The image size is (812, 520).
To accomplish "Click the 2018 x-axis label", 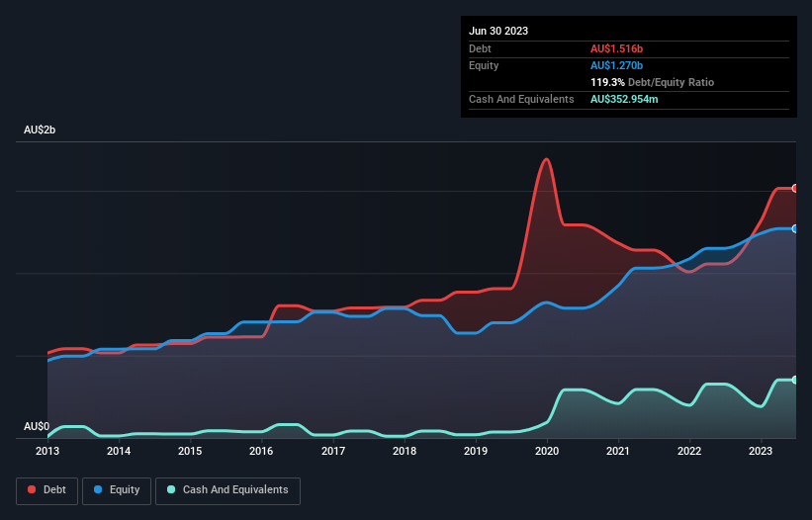I will [405, 451].
